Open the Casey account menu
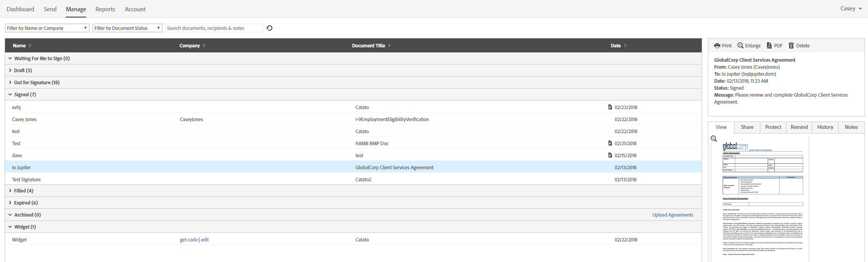This screenshot has width=868, height=262. tap(850, 9)
